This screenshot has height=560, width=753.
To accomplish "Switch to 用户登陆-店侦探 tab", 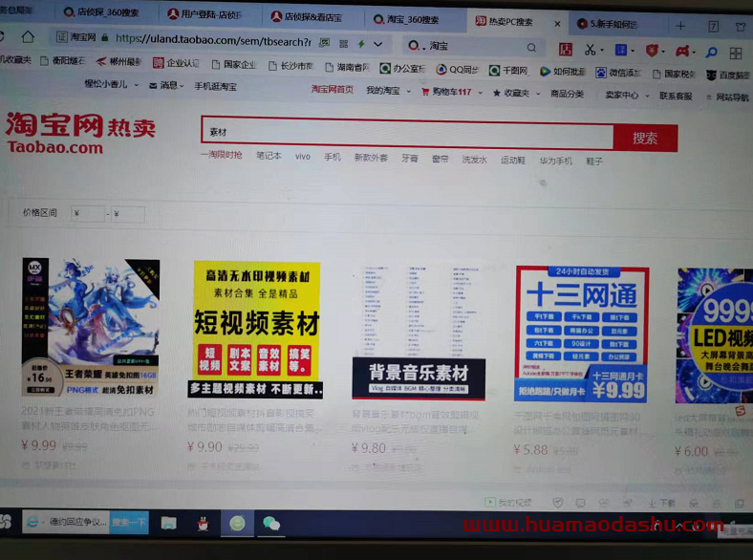I will 205,14.
